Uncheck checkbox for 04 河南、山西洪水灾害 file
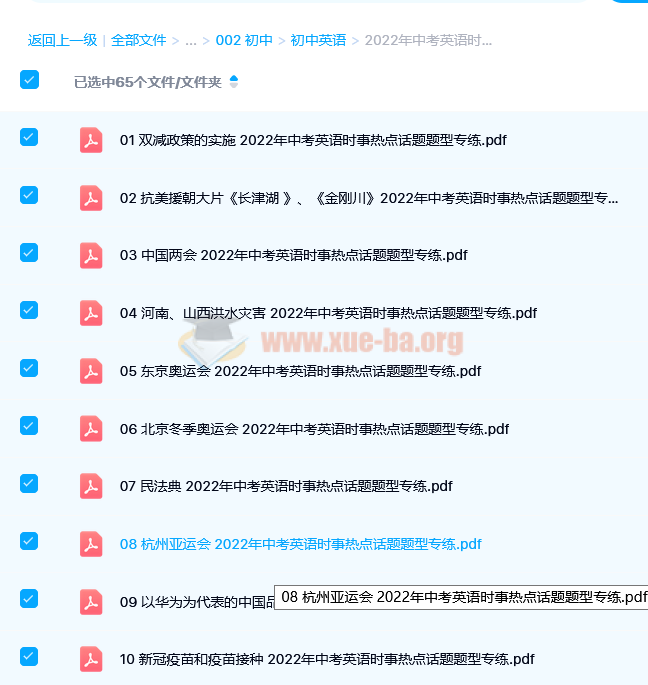 [x=29, y=310]
